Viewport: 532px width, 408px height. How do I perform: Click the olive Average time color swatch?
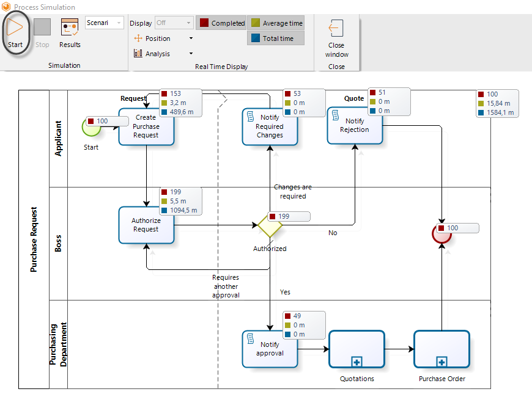point(256,23)
